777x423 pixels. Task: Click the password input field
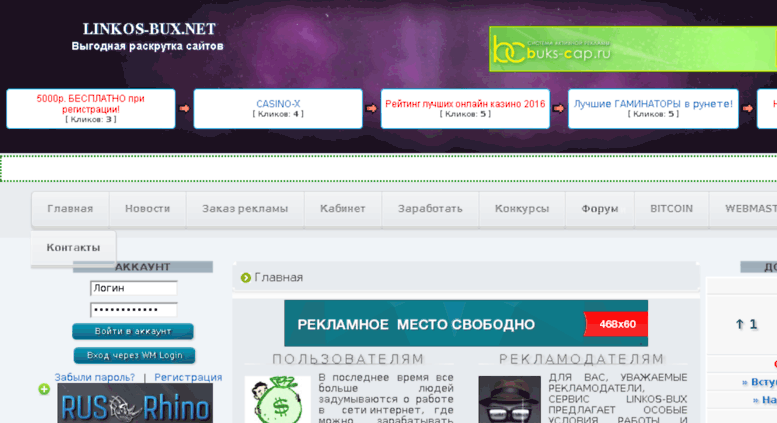[x=134, y=310]
